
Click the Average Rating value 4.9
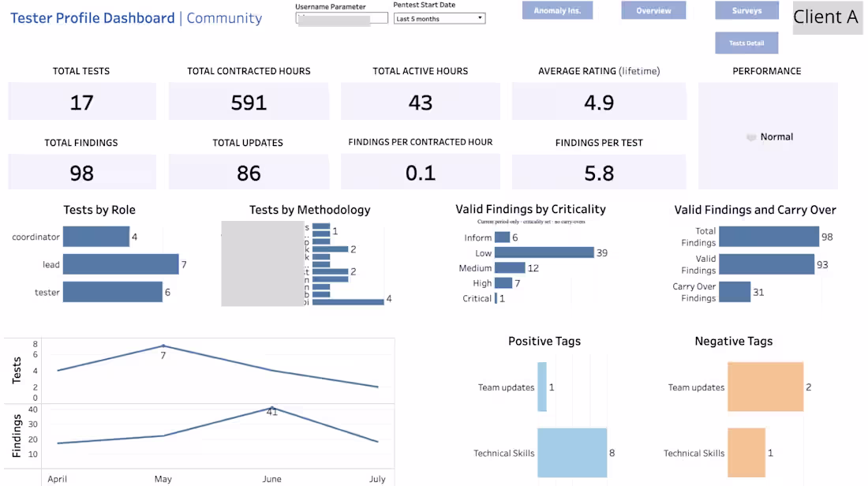[599, 103]
